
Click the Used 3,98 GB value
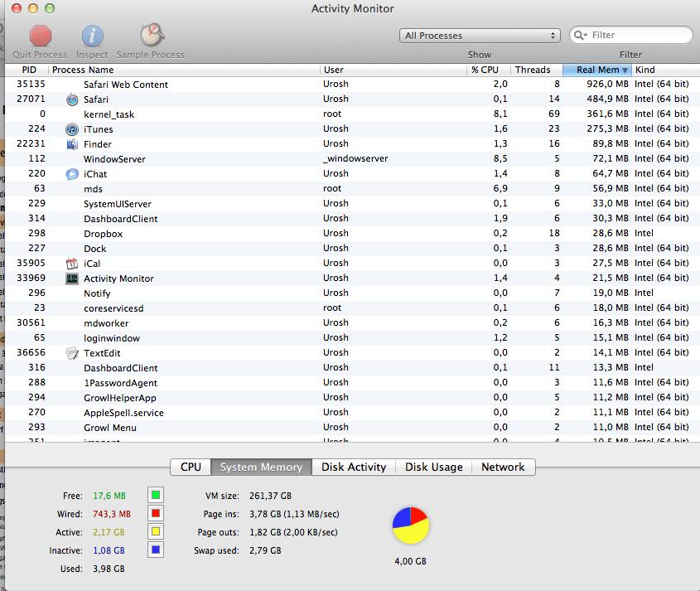click(x=109, y=569)
